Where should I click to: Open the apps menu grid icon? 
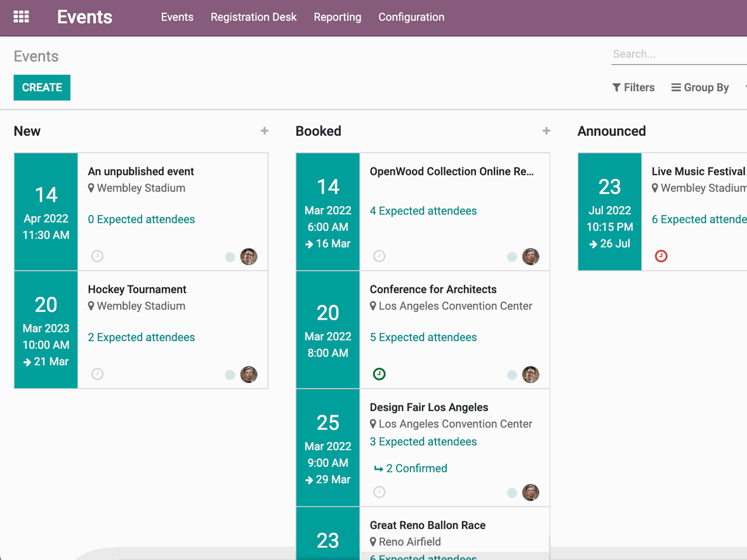pos(21,16)
